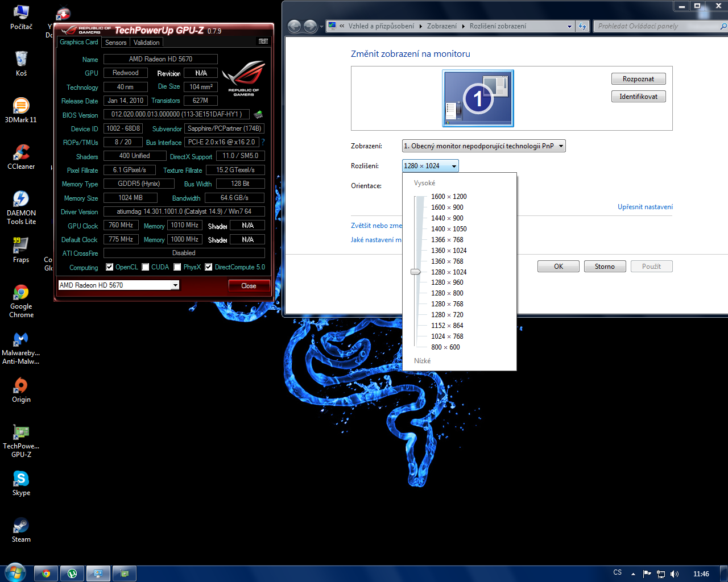The image size is (728, 582).
Task: Select the Graphics Card tab in GPU-Z
Action: click(x=79, y=42)
